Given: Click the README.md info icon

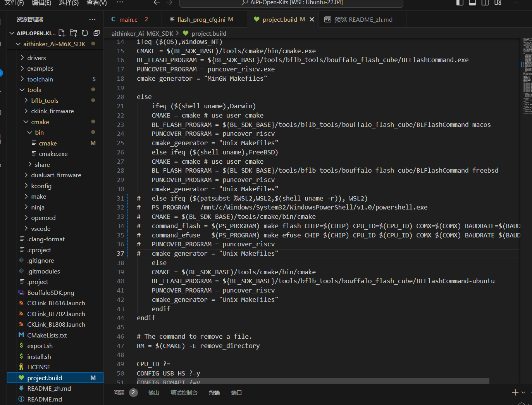Looking at the screenshot, I should click(x=21, y=399).
